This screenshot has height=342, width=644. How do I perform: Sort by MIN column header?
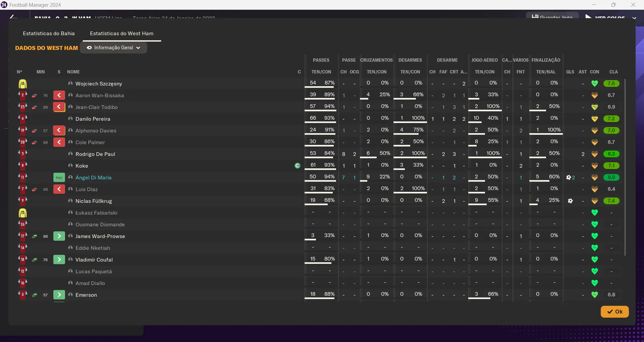click(x=41, y=72)
